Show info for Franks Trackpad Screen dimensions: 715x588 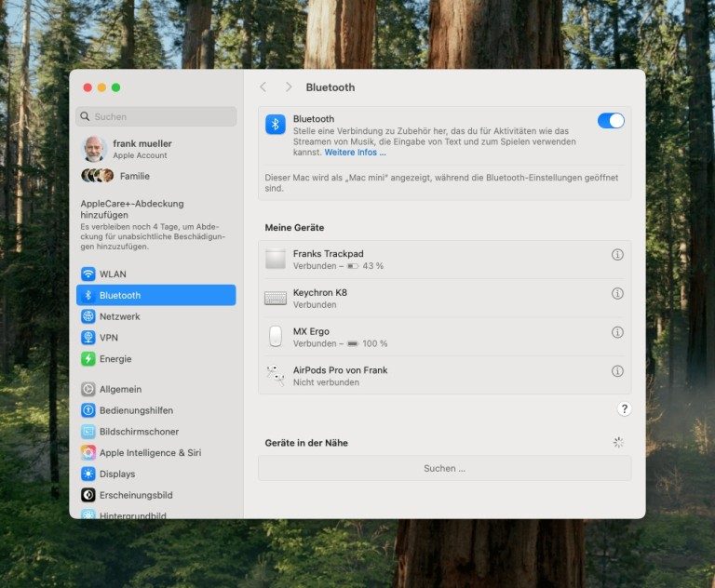pyautogui.click(x=617, y=255)
